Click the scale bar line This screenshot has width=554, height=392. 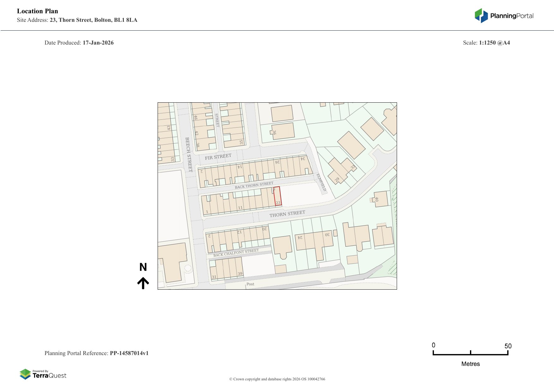click(470, 354)
